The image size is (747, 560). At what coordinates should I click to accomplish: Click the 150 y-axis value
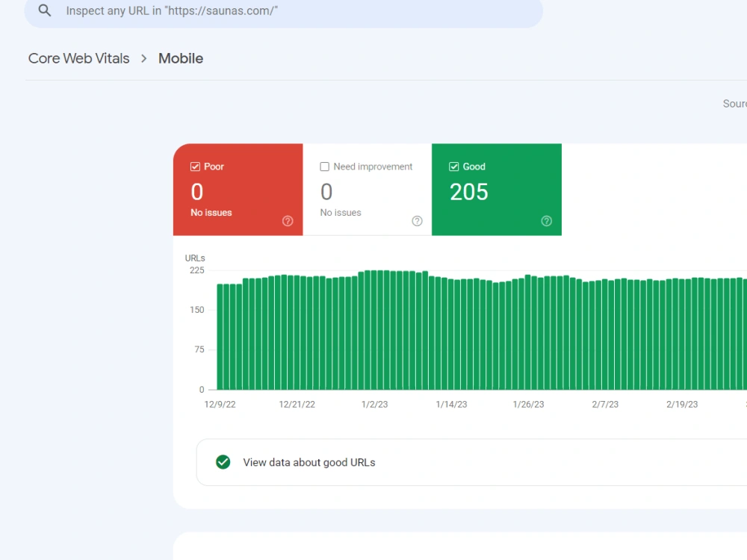196,310
